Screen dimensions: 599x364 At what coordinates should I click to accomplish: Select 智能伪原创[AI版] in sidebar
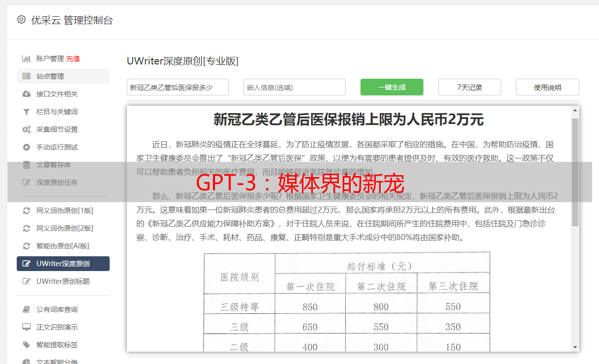click(63, 246)
